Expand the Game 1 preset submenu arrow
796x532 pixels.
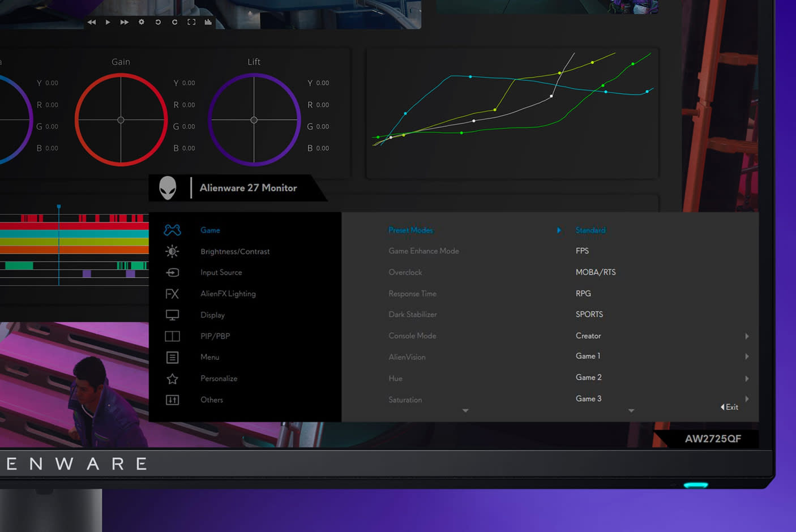747,357
